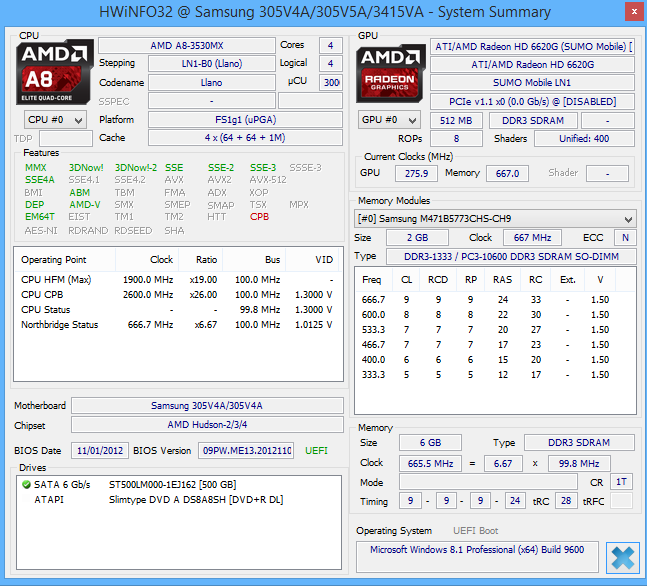Click the SUMO Mobile LN1 field
This screenshot has height=586, width=647.
coord(532,83)
